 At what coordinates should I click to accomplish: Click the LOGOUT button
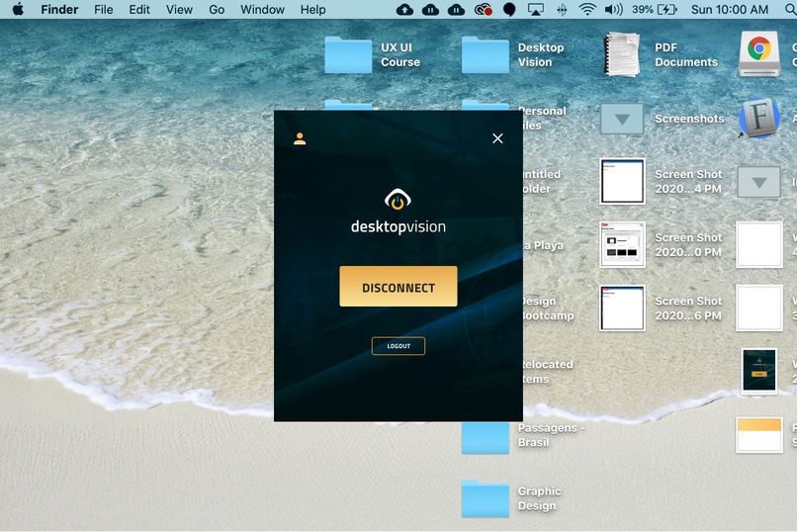398,346
